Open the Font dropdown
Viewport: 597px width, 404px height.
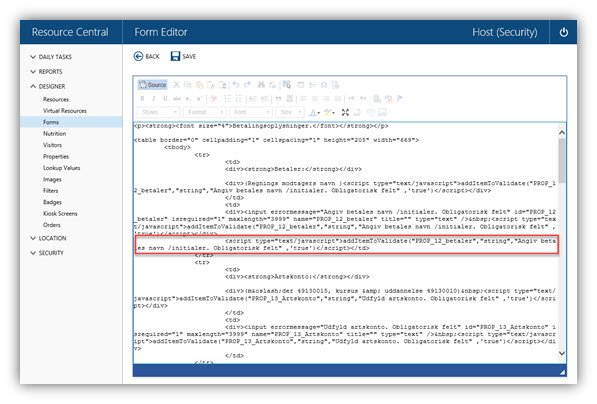point(251,112)
